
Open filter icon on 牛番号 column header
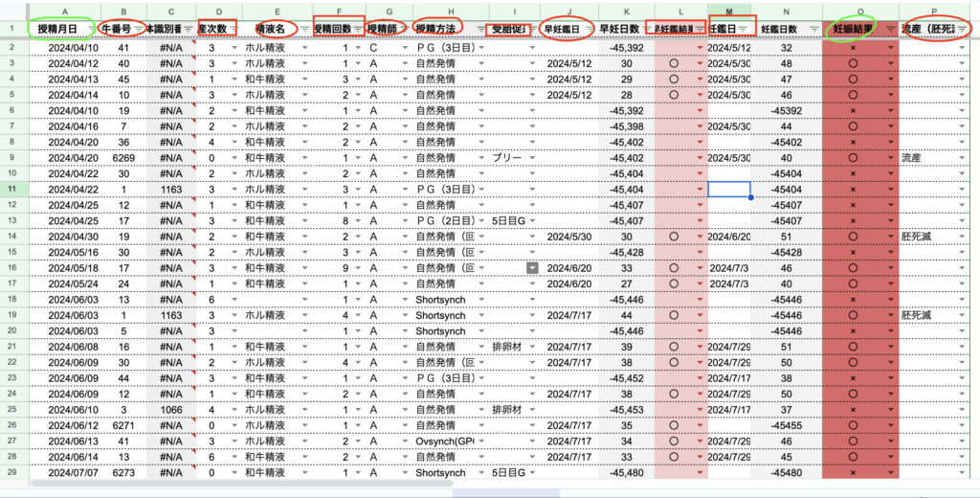tap(139, 30)
